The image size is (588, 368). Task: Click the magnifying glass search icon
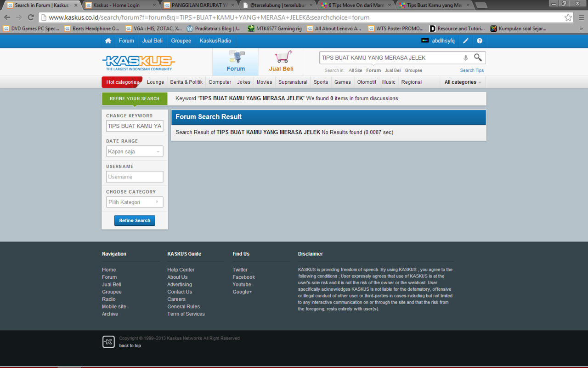478,57
